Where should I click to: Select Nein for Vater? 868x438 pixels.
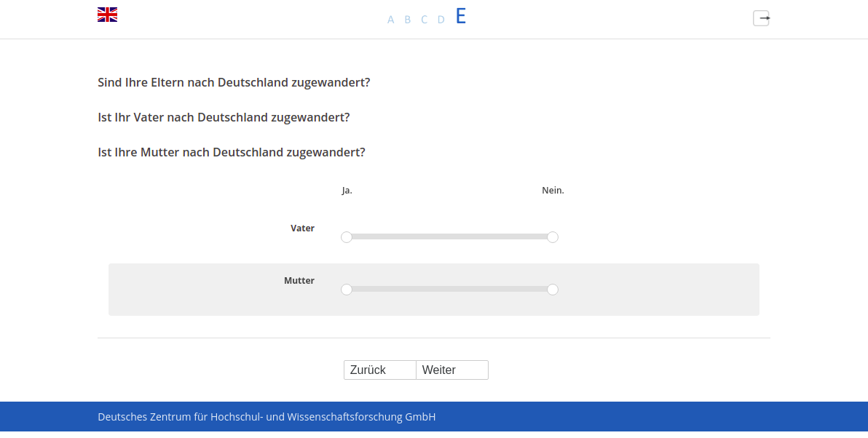coord(553,237)
